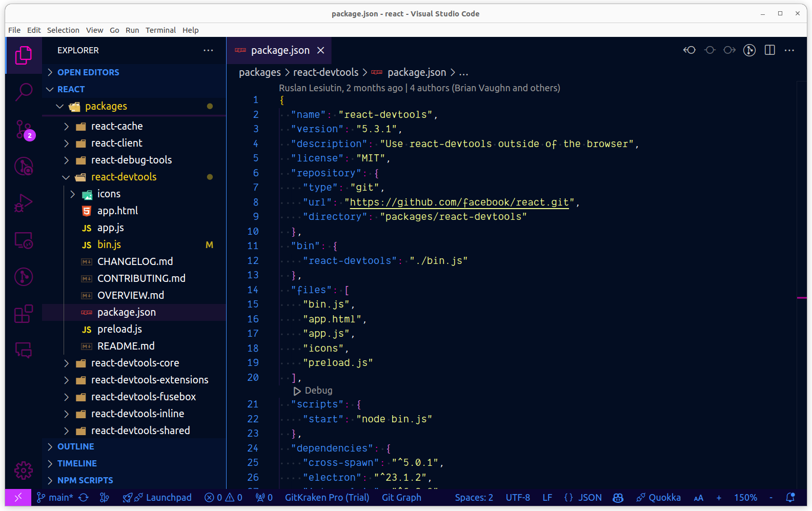Click the Quokka status bar item
The width and height of the screenshot is (812, 511).
coord(659,497)
